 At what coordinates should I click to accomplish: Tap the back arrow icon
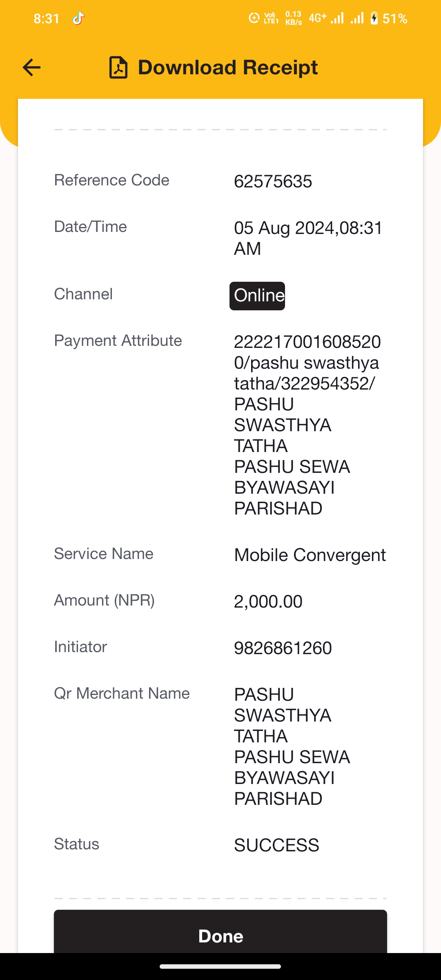click(x=31, y=67)
